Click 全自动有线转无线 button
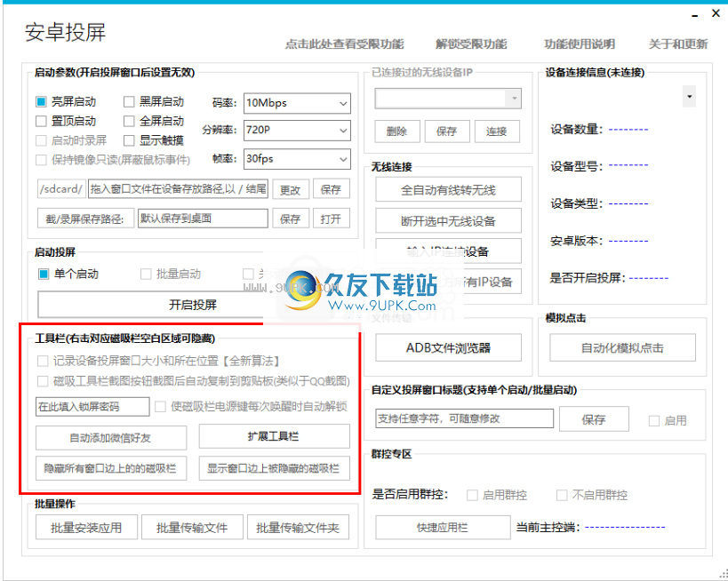 click(448, 190)
